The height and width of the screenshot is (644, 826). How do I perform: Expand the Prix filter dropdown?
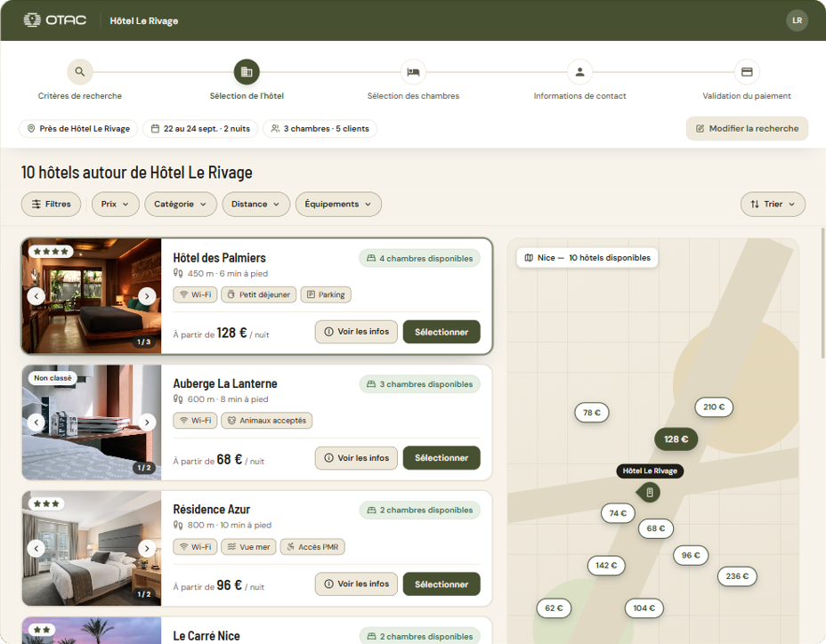(116, 205)
